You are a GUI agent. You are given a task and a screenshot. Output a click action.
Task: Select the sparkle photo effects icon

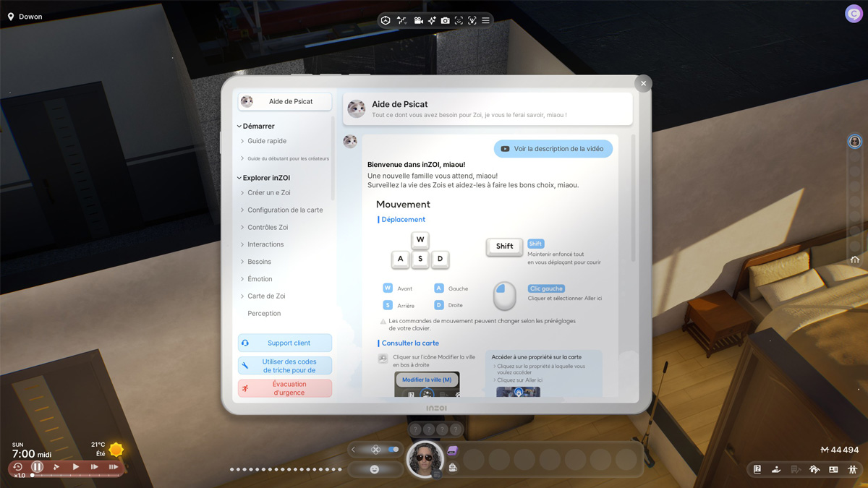coord(433,20)
